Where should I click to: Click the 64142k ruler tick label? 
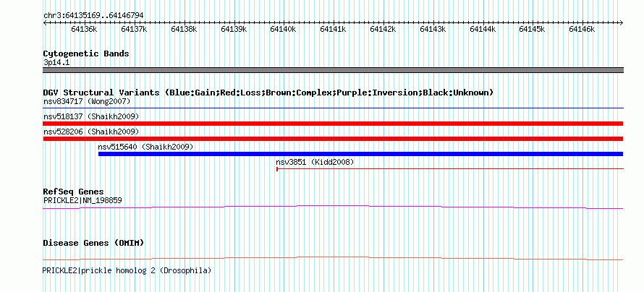point(383,30)
